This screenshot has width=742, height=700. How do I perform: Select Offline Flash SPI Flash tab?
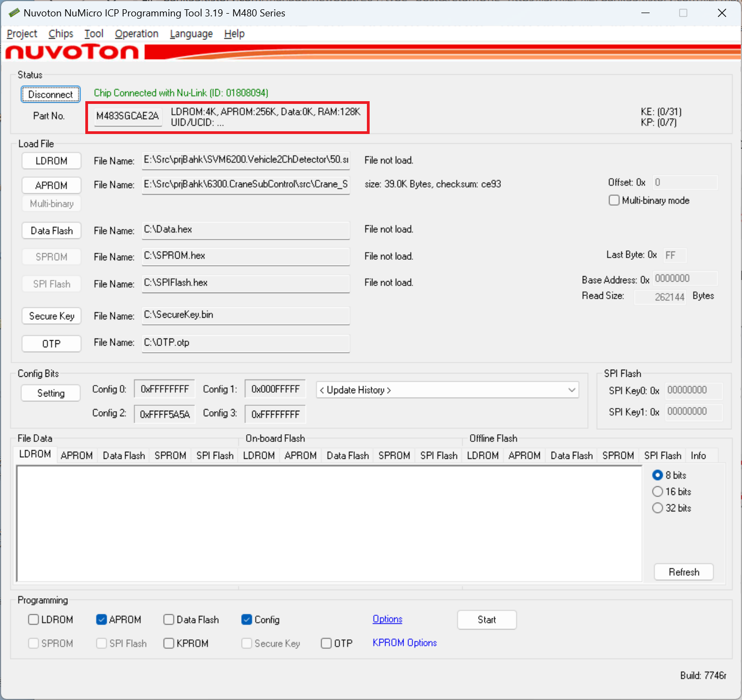pyautogui.click(x=663, y=456)
